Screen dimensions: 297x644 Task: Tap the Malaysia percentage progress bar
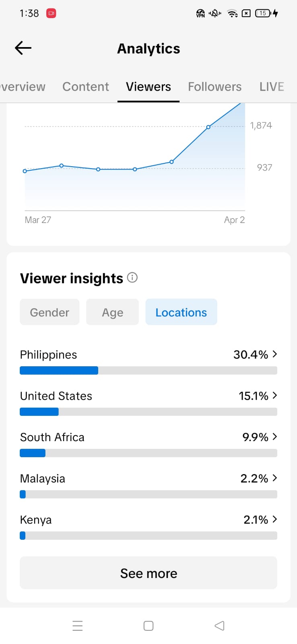click(x=148, y=494)
